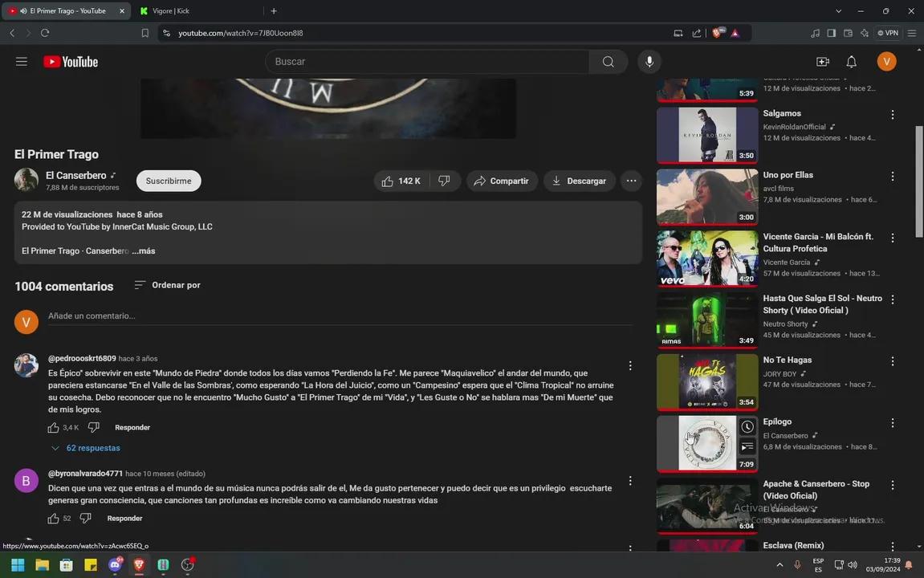Open the Uno por Ellas video thumbnail
This screenshot has height=578, width=924.
707,197
